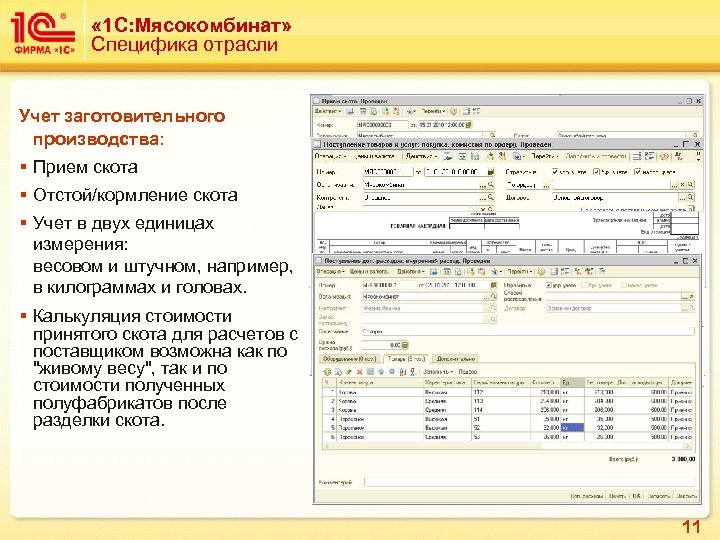Click the Цены и валюта button in front window
Screen dimensions: 720x540
370,272
